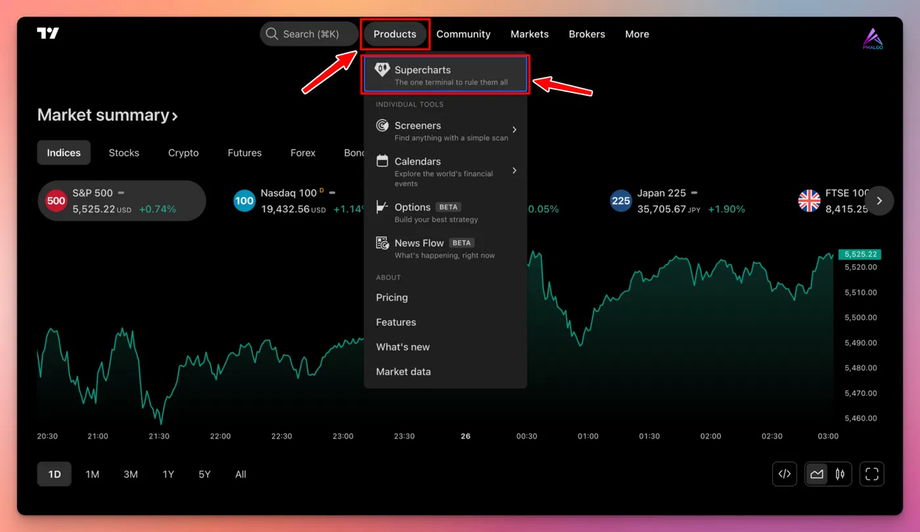This screenshot has width=920, height=532.
Task: Open the Community menu
Action: coord(463,34)
